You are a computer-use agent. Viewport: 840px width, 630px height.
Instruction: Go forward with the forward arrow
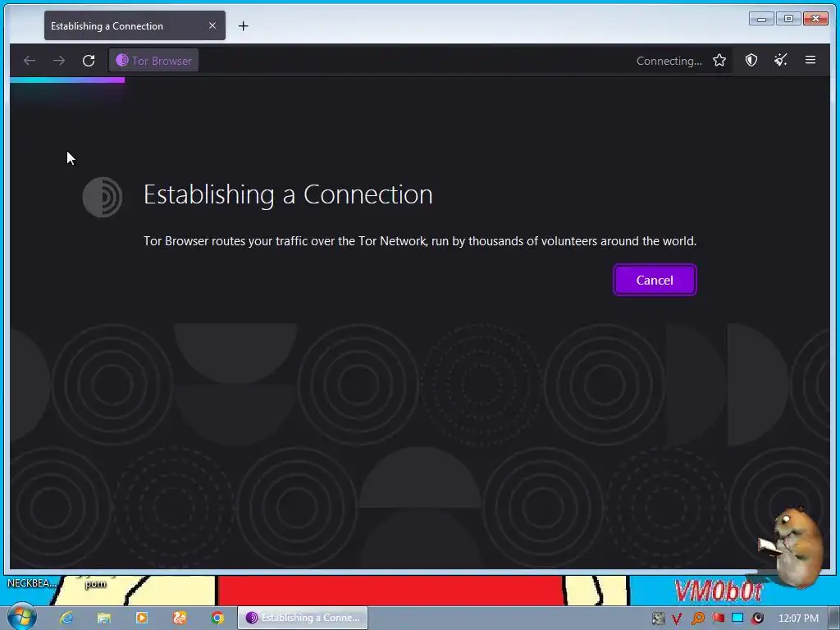point(59,61)
